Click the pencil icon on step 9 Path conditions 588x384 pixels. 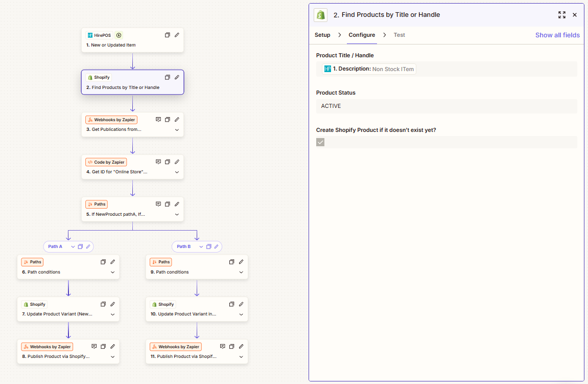click(x=241, y=262)
